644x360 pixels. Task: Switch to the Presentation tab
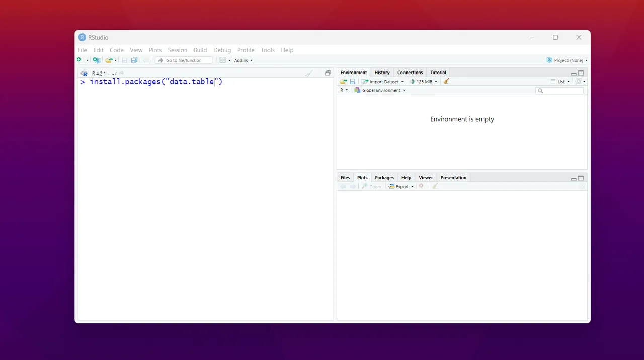[453, 178]
